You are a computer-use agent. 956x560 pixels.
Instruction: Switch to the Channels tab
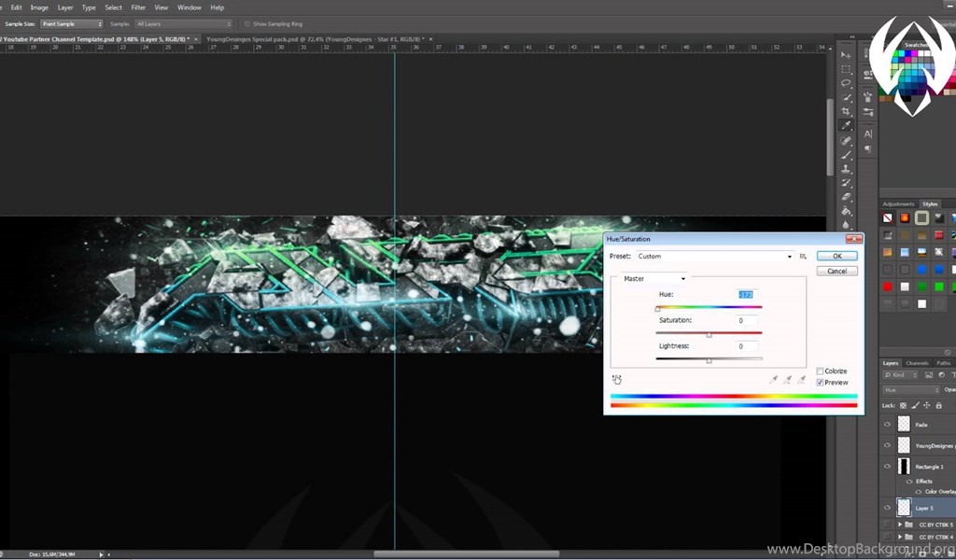coord(917,363)
